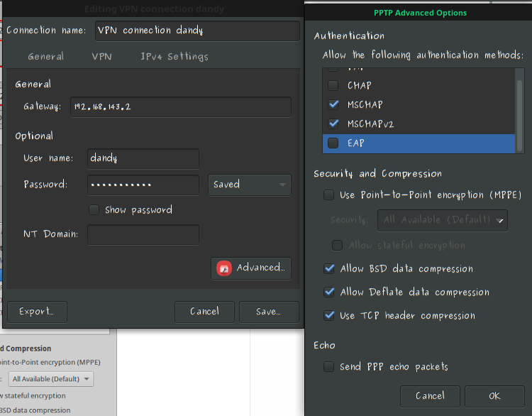Click the Save... button

point(269,312)
